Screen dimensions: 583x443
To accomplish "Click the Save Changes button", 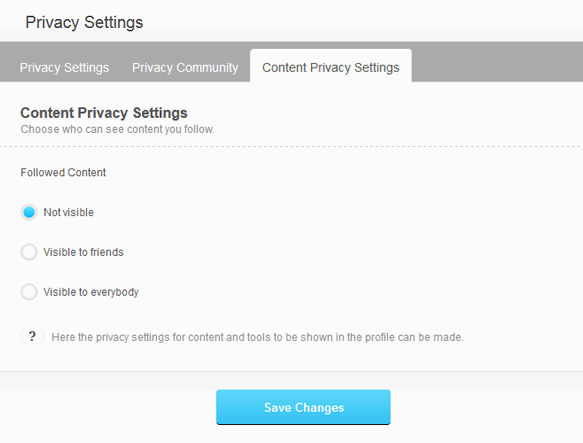I will 303,407.
